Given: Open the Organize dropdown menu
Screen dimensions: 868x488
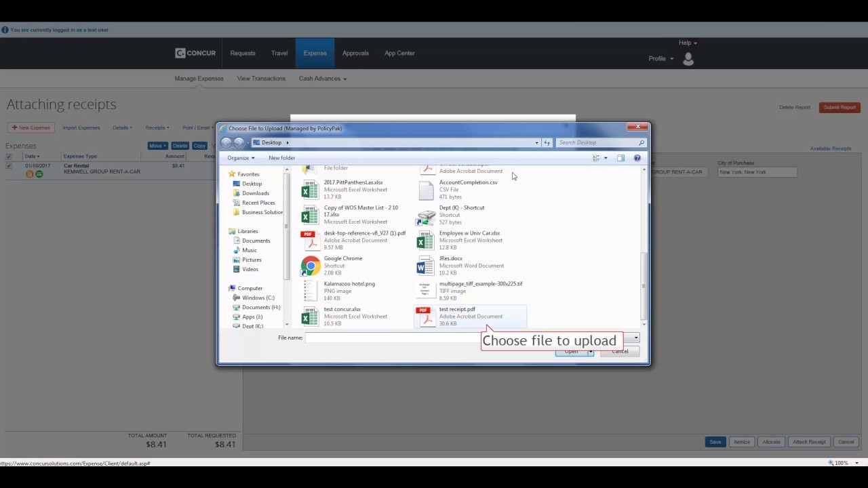Looking at the screenshot, I should pos(241,158).
